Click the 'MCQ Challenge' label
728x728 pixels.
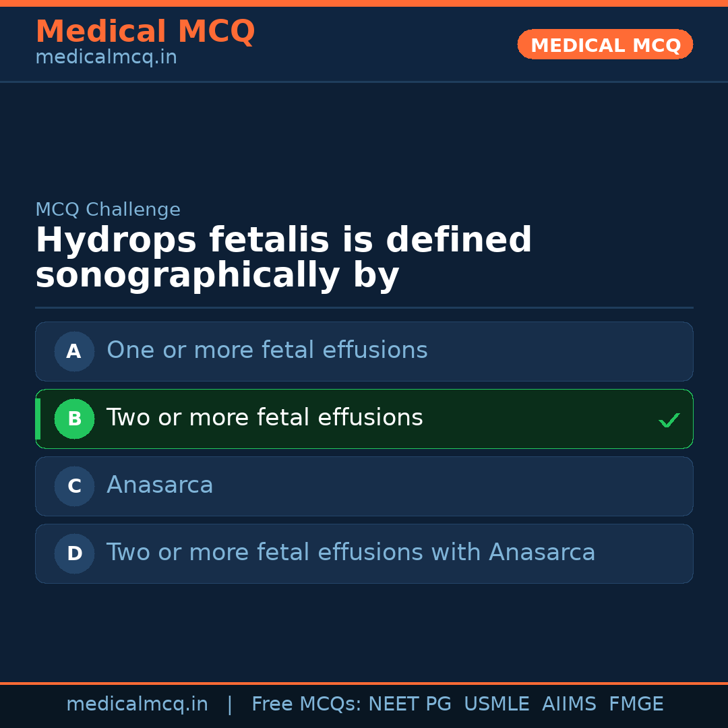tap(108, 210)
